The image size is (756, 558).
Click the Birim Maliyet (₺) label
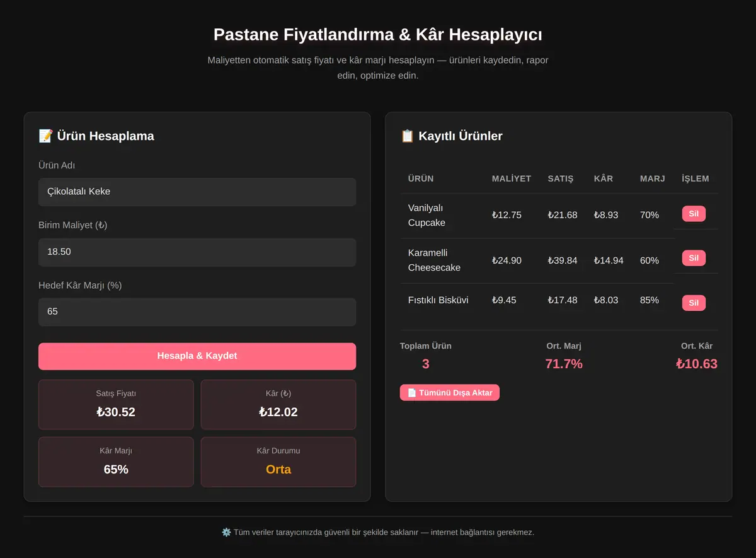click(x=73, y=225)
